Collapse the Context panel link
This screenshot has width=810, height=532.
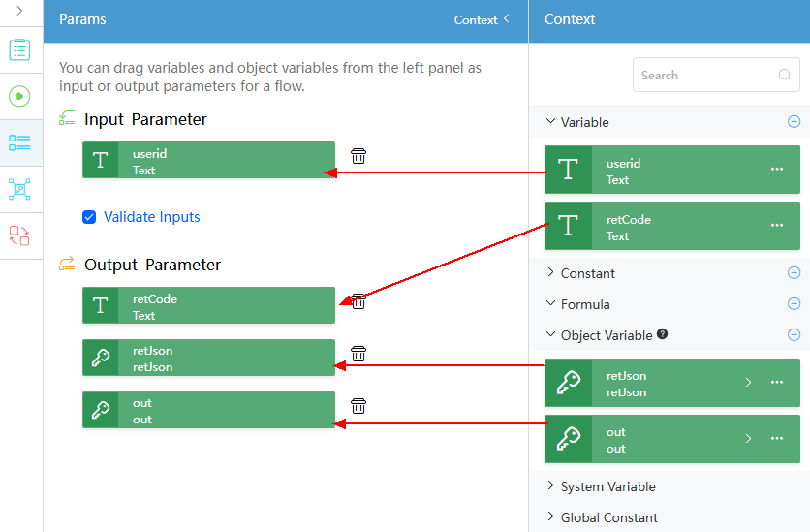(x=482, y=19)
